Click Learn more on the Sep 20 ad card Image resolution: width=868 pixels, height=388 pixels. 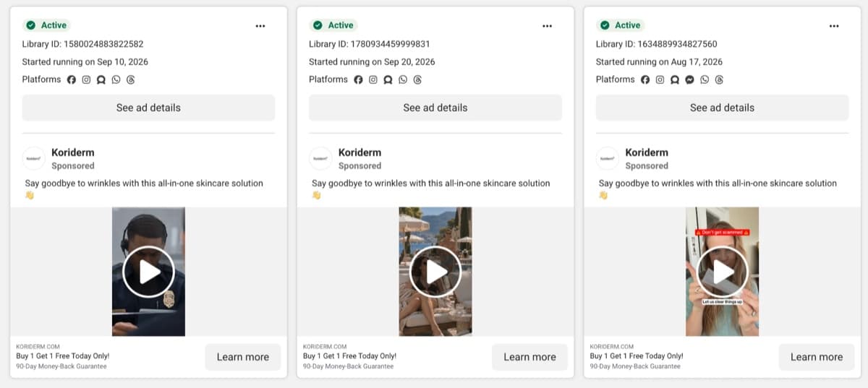click(x=529, y=357)
